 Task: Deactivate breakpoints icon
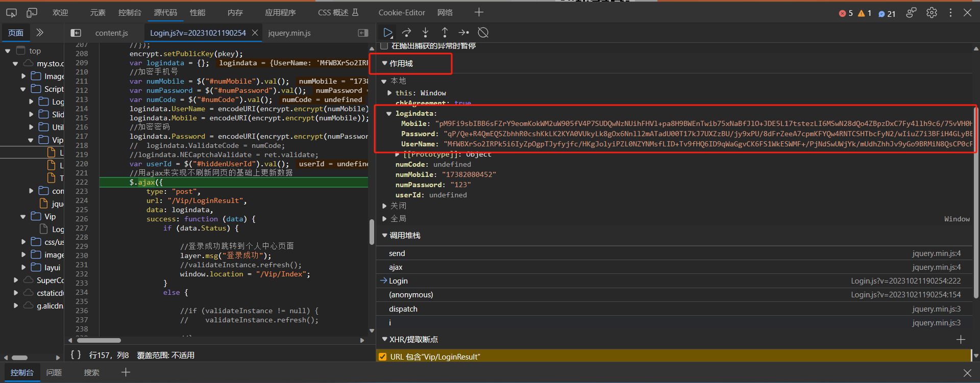coord(483,33)
